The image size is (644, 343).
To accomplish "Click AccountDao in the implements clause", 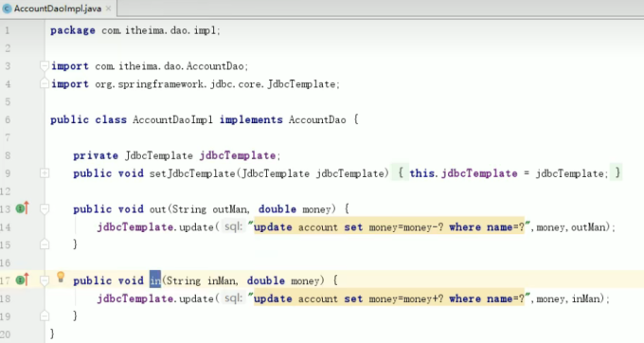I will [x=317, y=120].
